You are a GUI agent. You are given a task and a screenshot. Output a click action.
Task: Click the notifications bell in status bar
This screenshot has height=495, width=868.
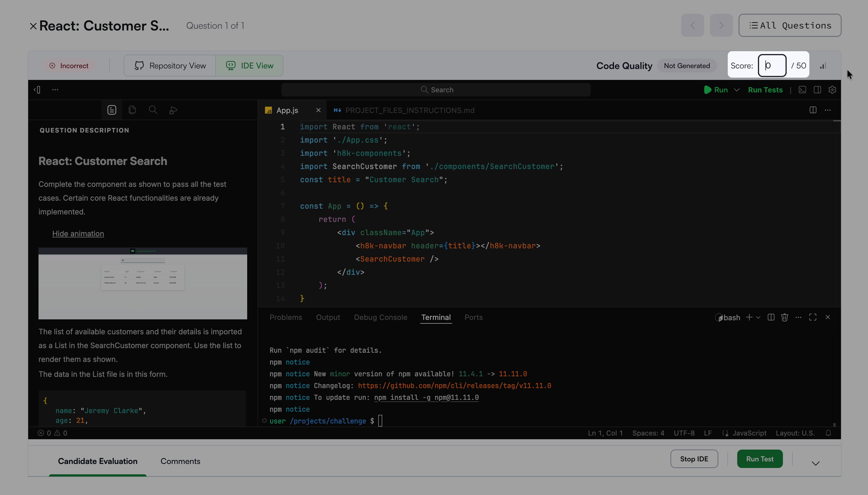pos(828,433)
